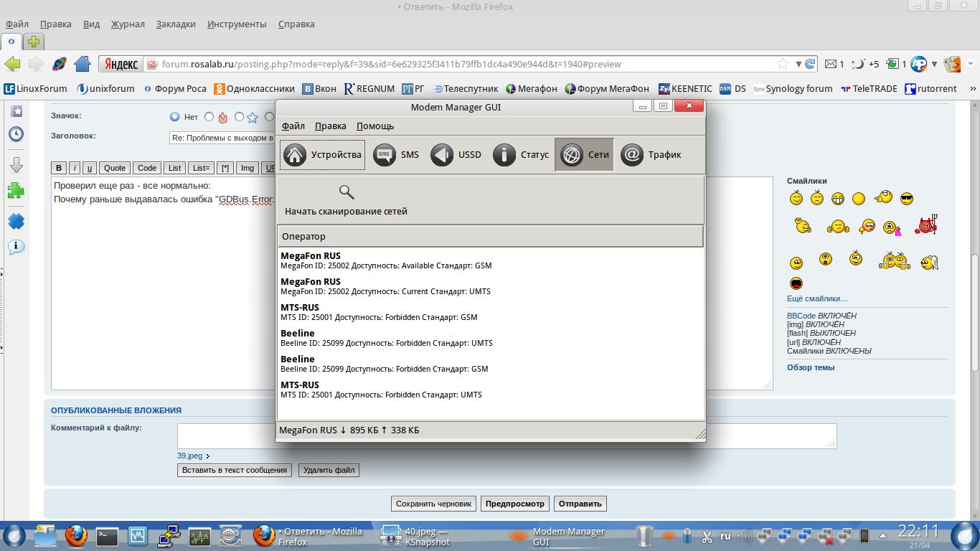Open the Устройства tab in Modem Manager

coord(322,155)
